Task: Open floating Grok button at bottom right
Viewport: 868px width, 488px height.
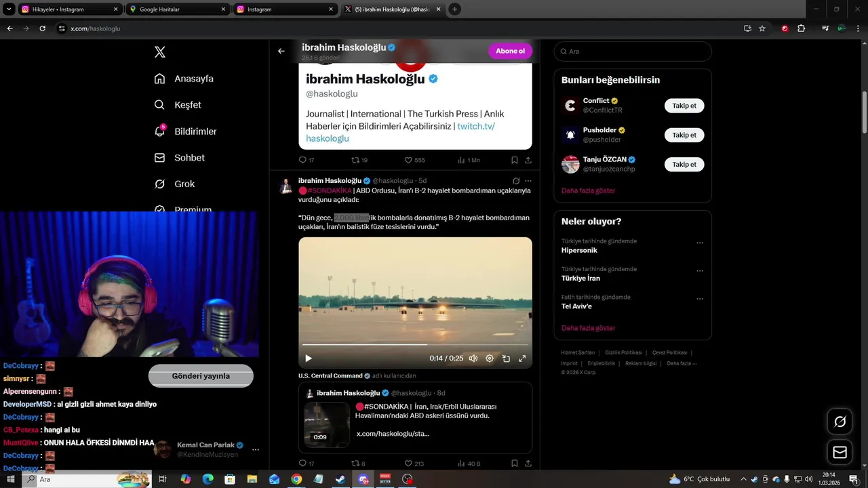Action: [x=840, y=422]
